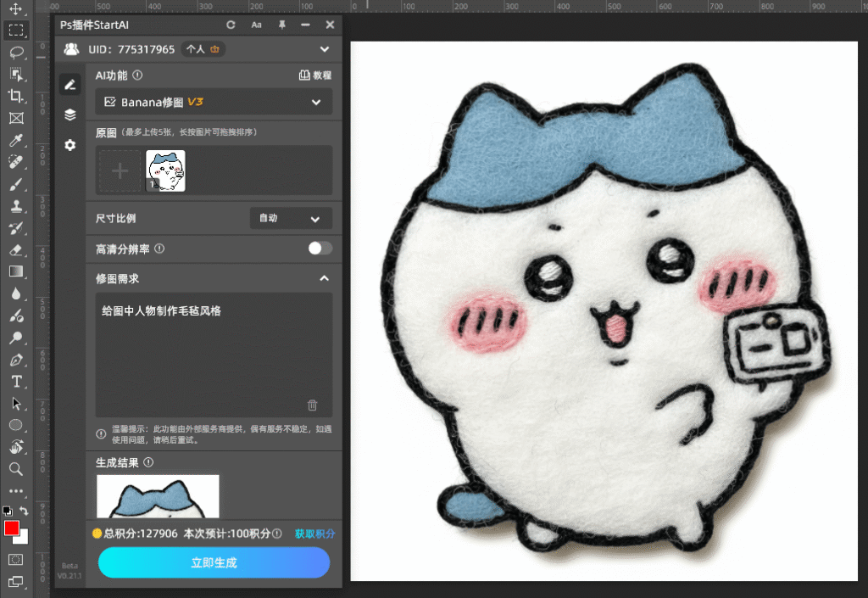Switch to the layers sidebar tab

click(x=70, y=115)
